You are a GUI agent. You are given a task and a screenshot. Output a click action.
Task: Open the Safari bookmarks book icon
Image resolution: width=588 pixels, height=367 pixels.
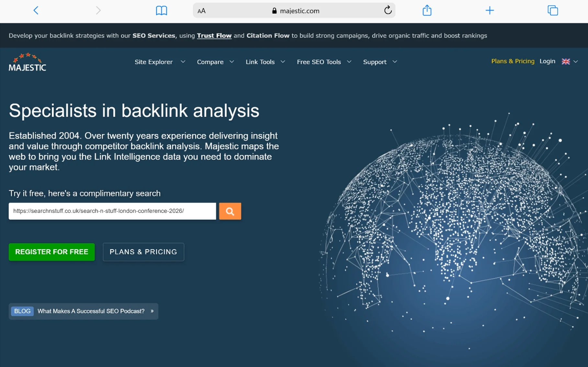pyautogui.click(x=161, y=11)
